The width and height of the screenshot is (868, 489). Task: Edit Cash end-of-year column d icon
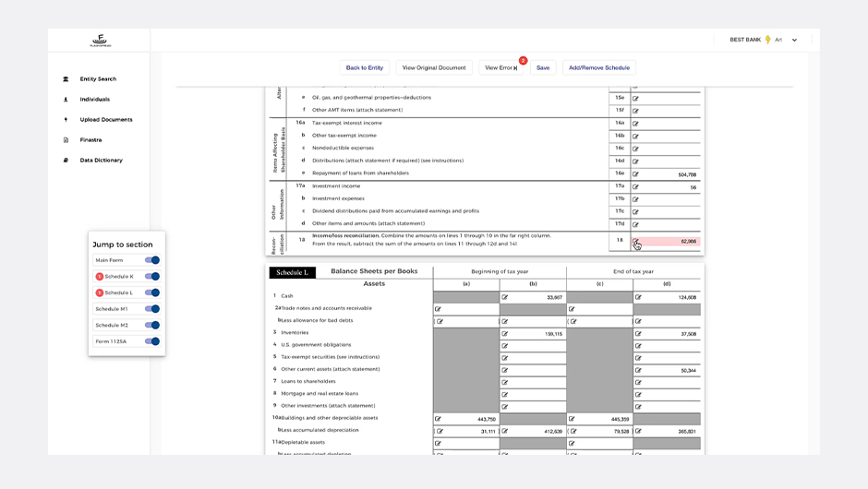coord(638,297)
